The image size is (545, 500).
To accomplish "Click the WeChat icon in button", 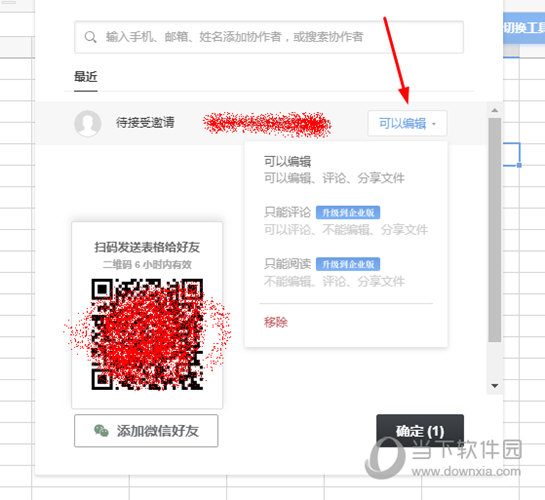I will click(101, 431).
